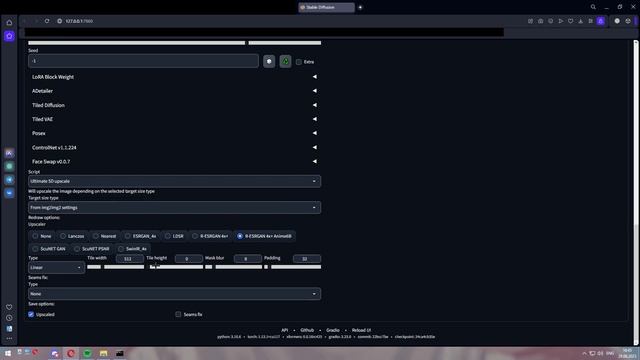Switch to the Stable Diffusion browser tab
This screenshot has width=640, height=360.
[326, 7]
